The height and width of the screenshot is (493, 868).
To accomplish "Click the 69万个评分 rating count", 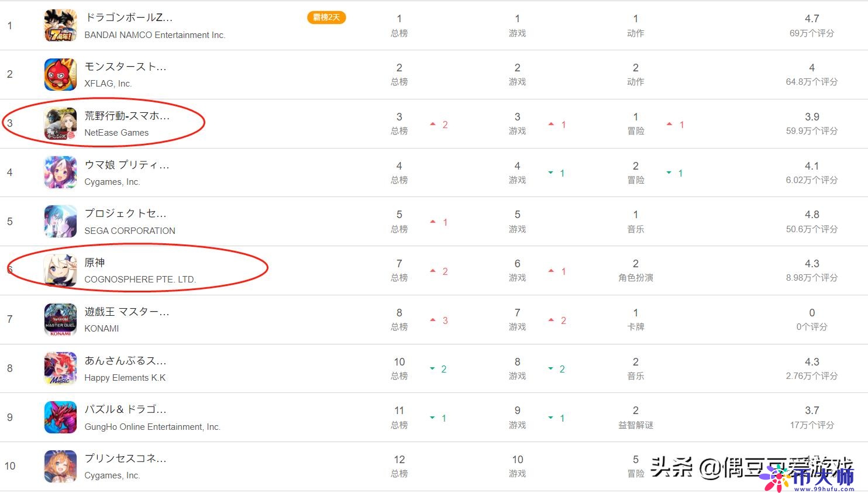I will click(812, 33).
